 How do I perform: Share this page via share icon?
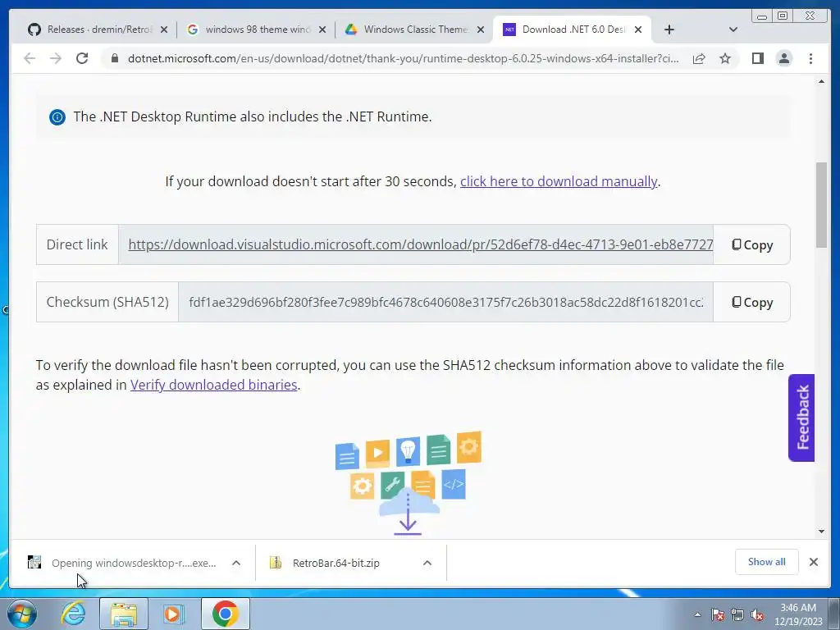(x=699, y=58)
